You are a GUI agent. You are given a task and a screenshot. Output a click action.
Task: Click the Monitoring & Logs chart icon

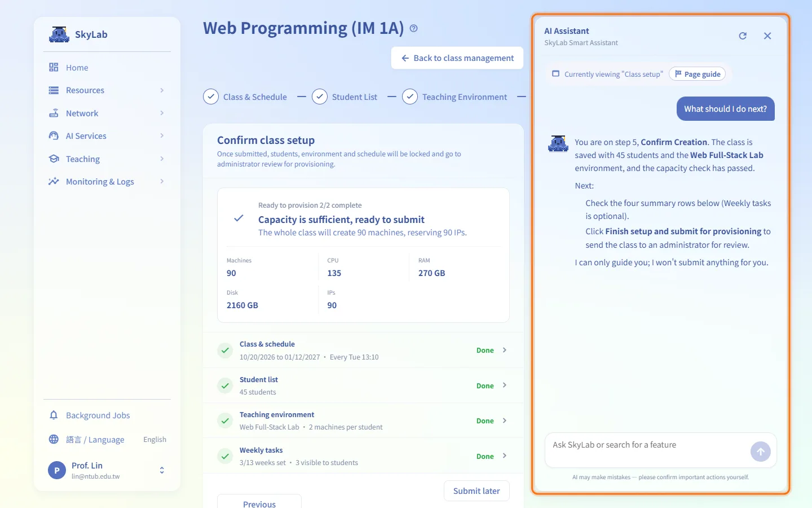click(54, 182)
